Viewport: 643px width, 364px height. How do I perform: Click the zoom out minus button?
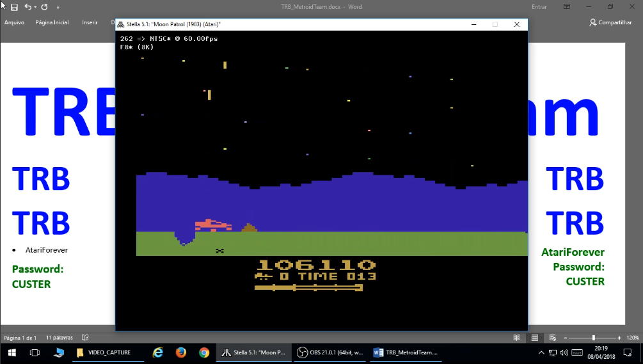click(x=566, y=338)
